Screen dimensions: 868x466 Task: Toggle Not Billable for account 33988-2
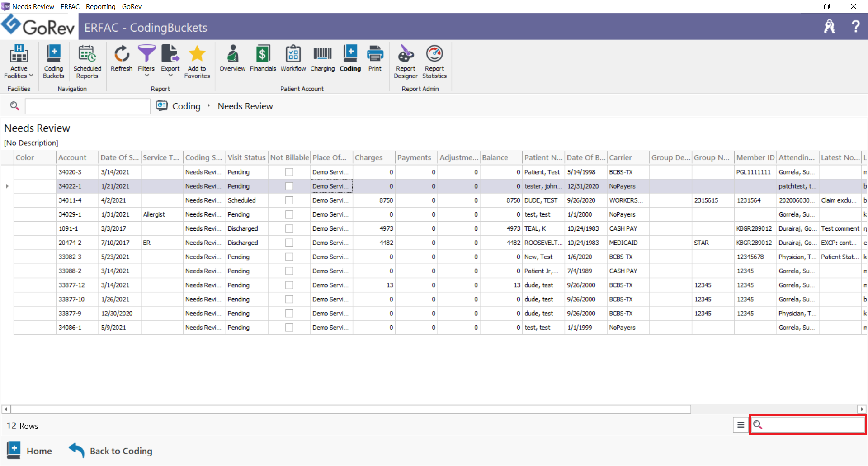289,271
